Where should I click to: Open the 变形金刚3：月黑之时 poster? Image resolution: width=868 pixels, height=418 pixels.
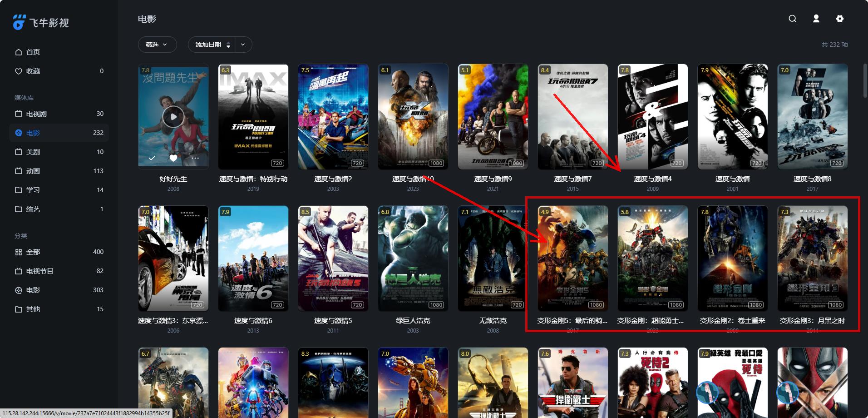pos(813,259)
